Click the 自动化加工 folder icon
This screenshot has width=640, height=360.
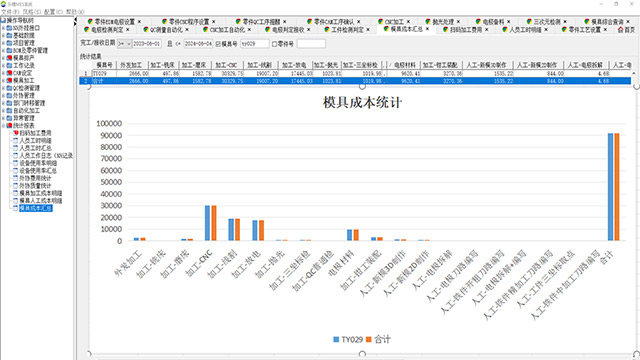tap(9, 111)
